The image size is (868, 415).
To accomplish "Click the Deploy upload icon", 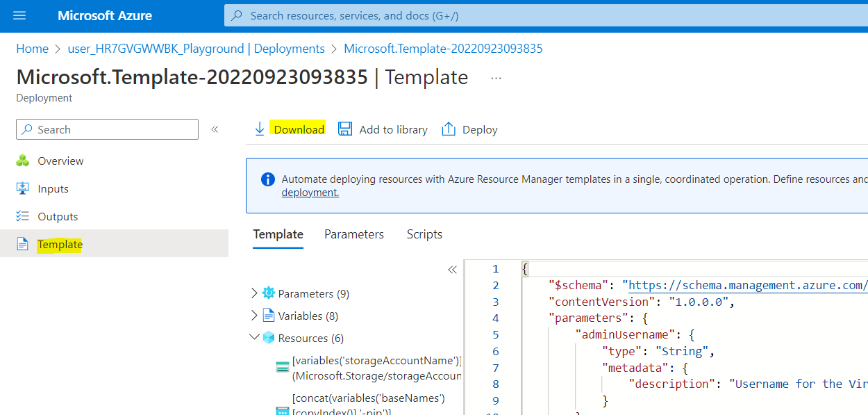I will tap(449, 129).
